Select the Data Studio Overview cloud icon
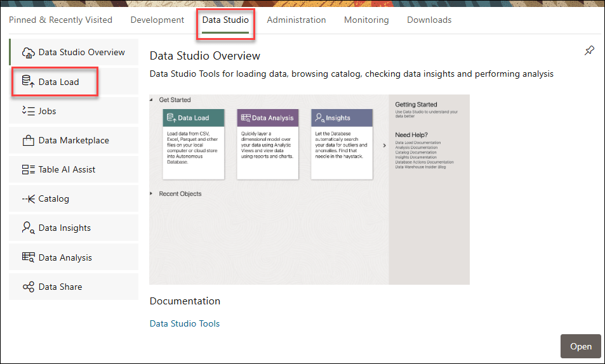Image resolution: width=605 pixels, height=364 pixels. [x=28, y=53]
